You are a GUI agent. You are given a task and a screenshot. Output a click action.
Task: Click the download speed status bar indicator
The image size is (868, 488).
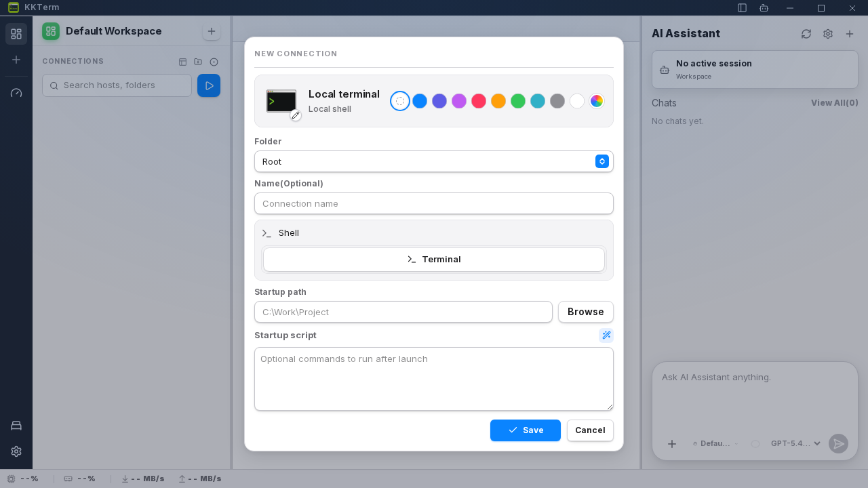tap(142, 479)
